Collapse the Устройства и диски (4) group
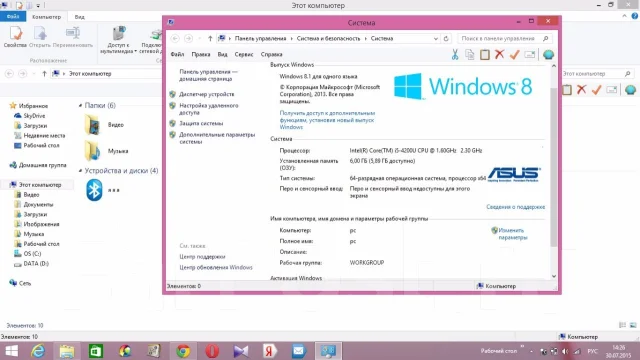 click(x=80, y=171)
